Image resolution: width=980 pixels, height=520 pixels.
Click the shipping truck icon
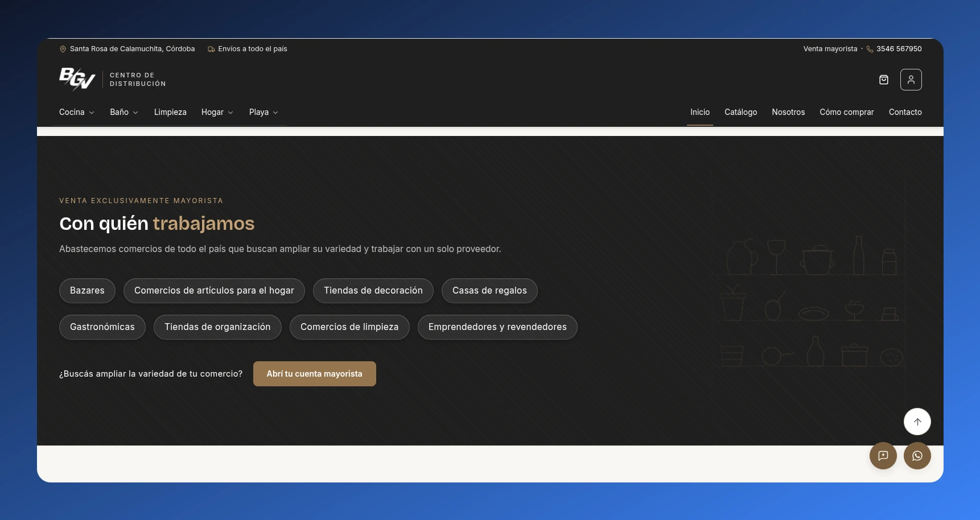click(x=211, y=49)
